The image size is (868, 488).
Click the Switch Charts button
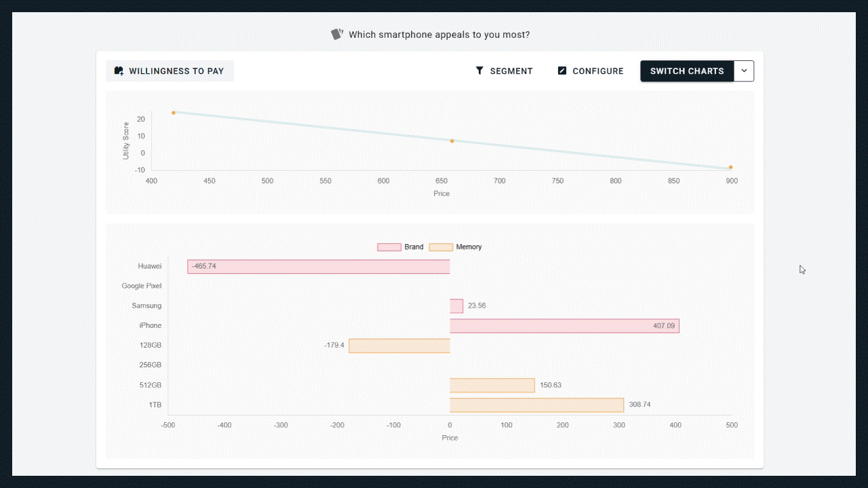tap(687, 71)
